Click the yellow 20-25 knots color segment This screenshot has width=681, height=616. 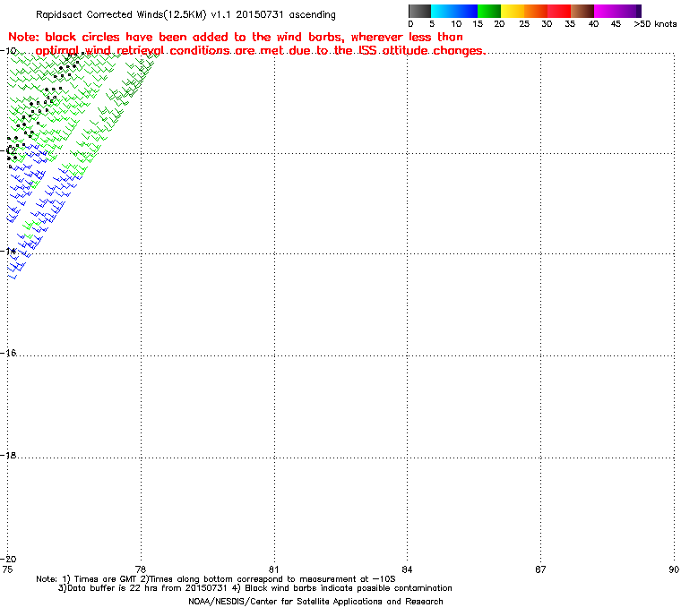tap(513, 11)
